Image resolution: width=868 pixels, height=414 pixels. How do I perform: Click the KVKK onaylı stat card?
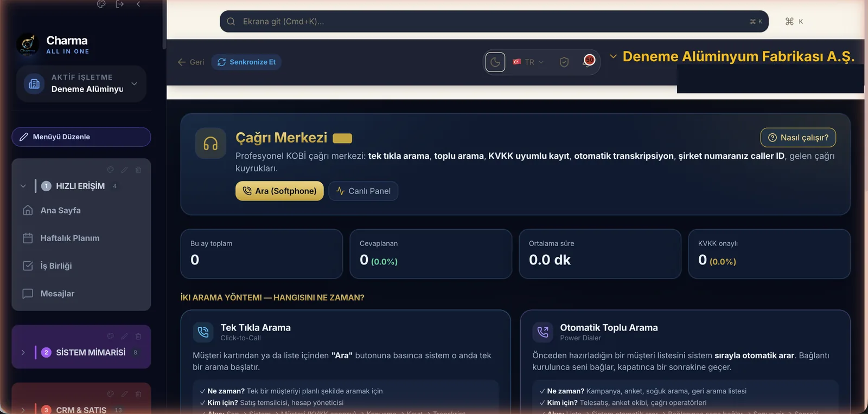coord(769,254)
